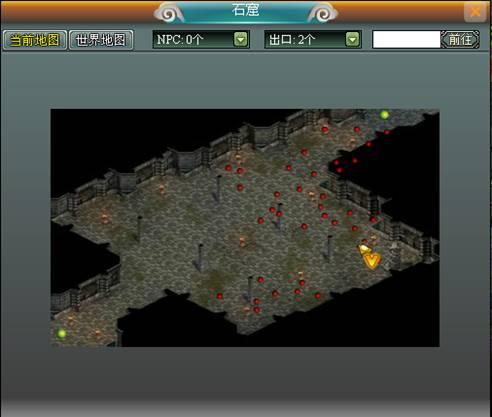
Task: Expand the NPC: 0个 dropdown arrow
Action: click(x=241, y=40)
